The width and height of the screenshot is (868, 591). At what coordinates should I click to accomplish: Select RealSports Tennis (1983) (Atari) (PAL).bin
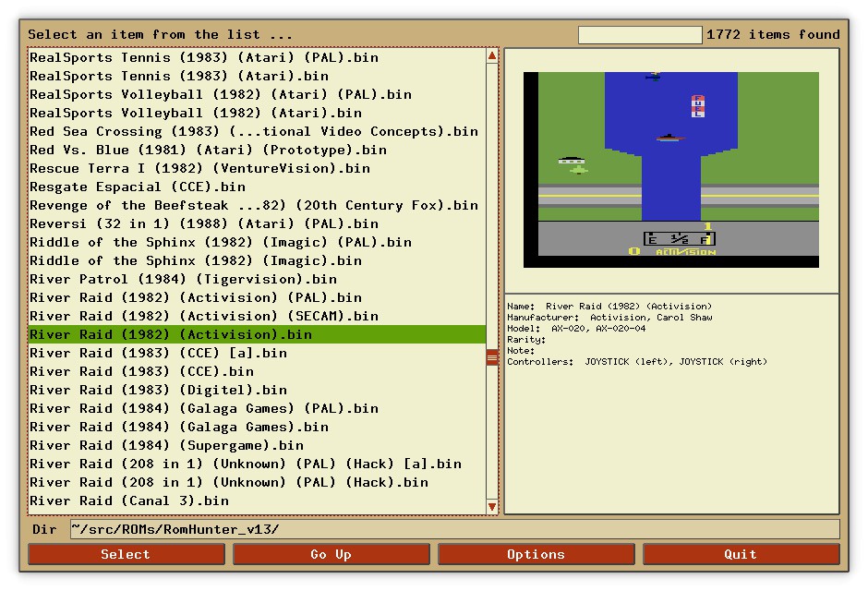pyautogui.click(x=257, y=57)
